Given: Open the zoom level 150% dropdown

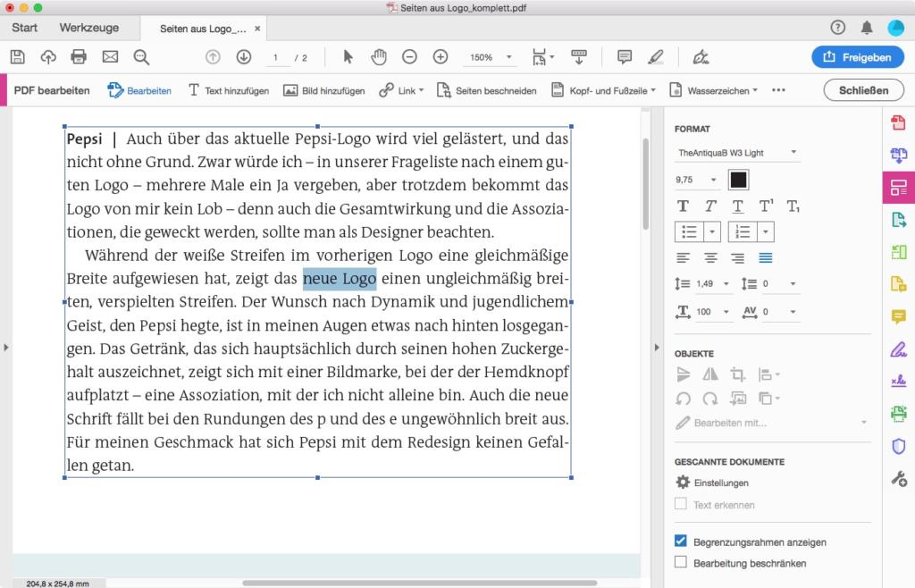Looking at the screenshot, I should 491,57.
